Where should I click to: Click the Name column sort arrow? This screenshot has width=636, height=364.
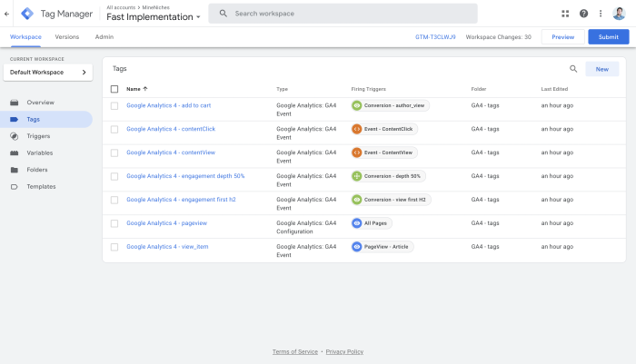coord(145,89)
